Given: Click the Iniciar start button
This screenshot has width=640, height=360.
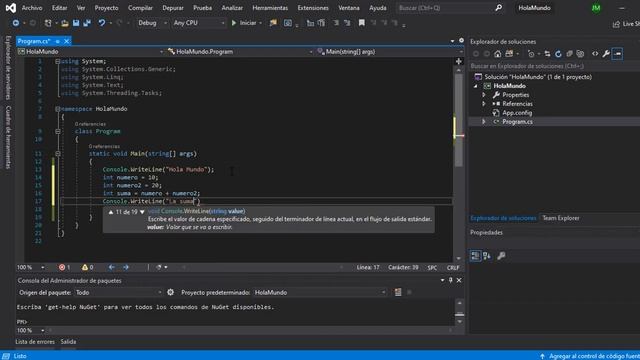Looking at the screenshot, I should (244, 23).
